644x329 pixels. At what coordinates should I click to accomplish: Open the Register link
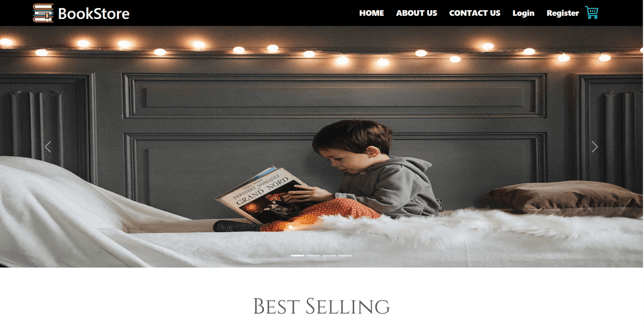(x=563, y=13)
